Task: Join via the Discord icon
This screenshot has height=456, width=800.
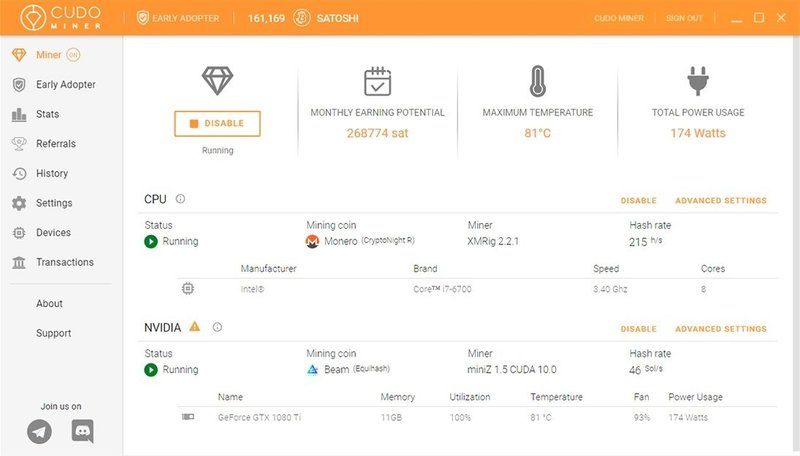Action: (x=82, y=431)
